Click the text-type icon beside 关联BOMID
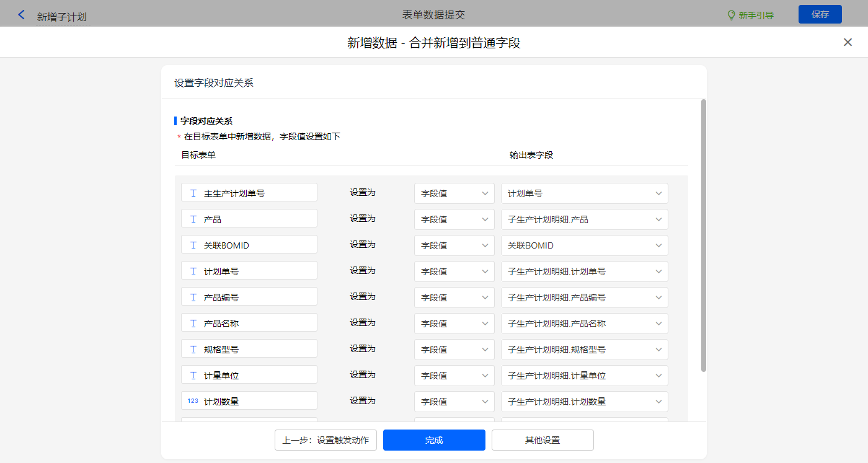Viewport: 868px width, 463px height. coord(193,245)
